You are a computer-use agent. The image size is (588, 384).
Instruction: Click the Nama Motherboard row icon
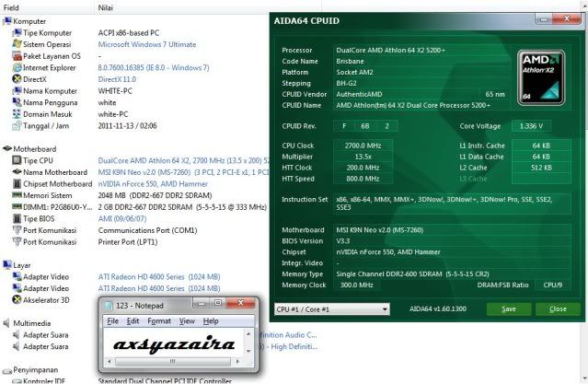[17, 172]
